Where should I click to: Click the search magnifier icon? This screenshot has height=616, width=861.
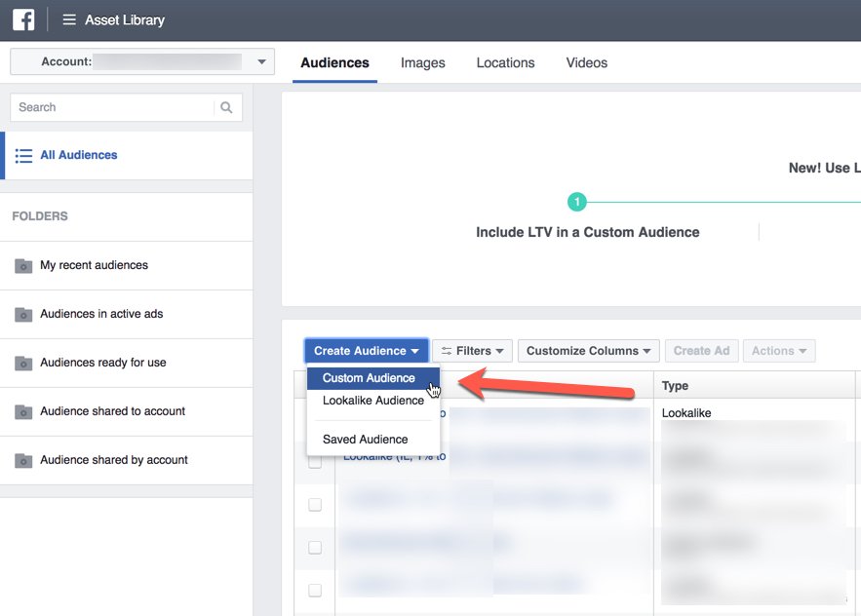[x=226, y=107]
